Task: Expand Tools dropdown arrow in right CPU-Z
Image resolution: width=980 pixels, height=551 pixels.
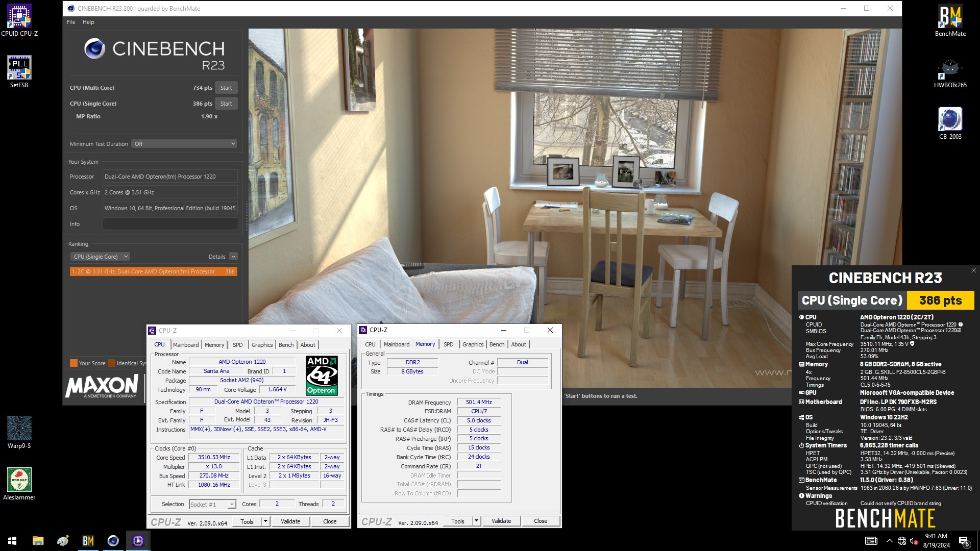Action: click(x=476, y=521)
